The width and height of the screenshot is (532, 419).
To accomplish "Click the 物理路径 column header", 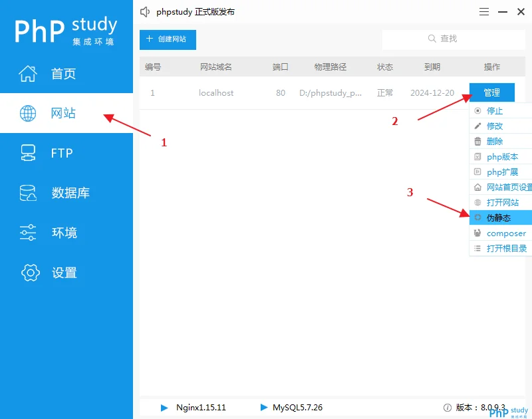I will tap(331, 67).
